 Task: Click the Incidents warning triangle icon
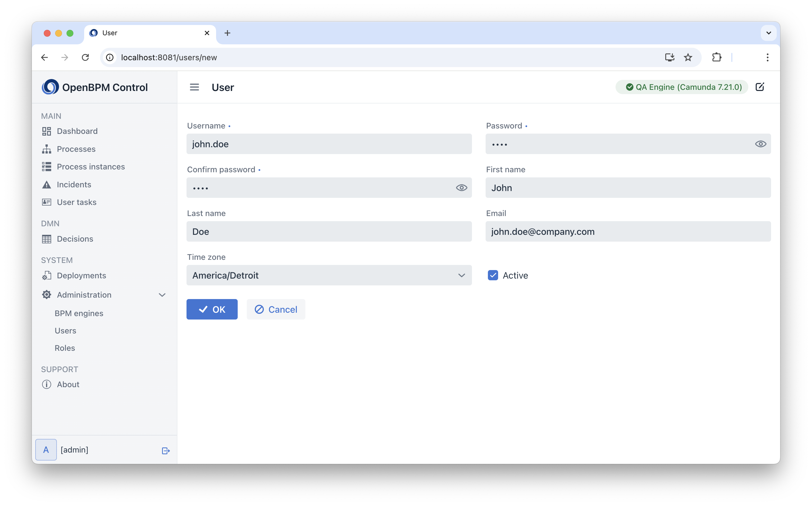(47, 184)
